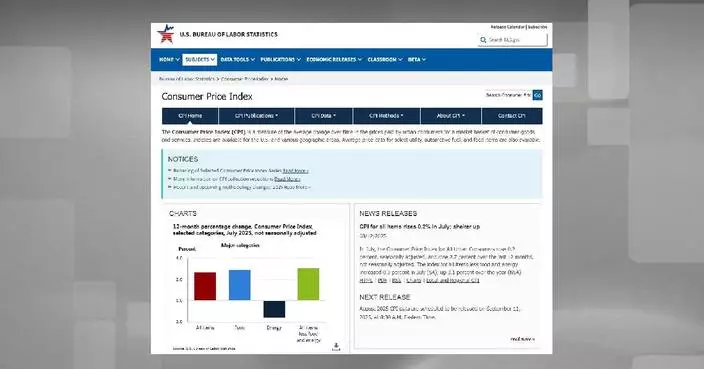Click read more in News Releases panel

(523, 339)
